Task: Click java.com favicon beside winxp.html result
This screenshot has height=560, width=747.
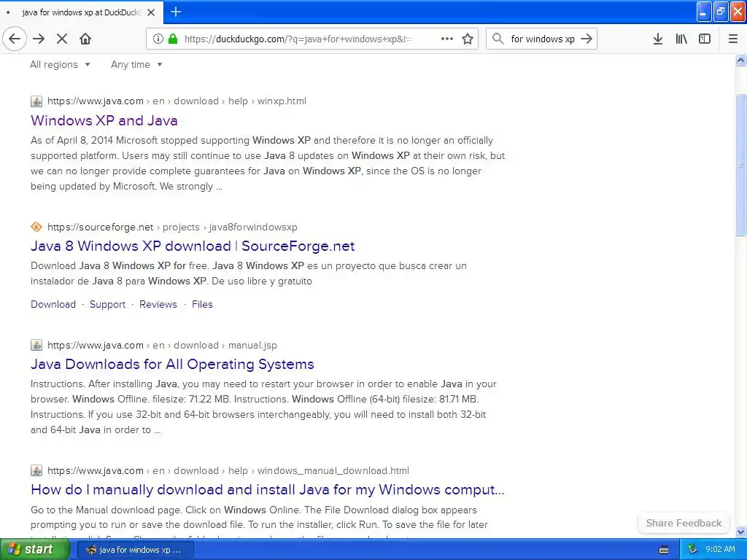Action: pyautogui.click(x=36, y=101)
